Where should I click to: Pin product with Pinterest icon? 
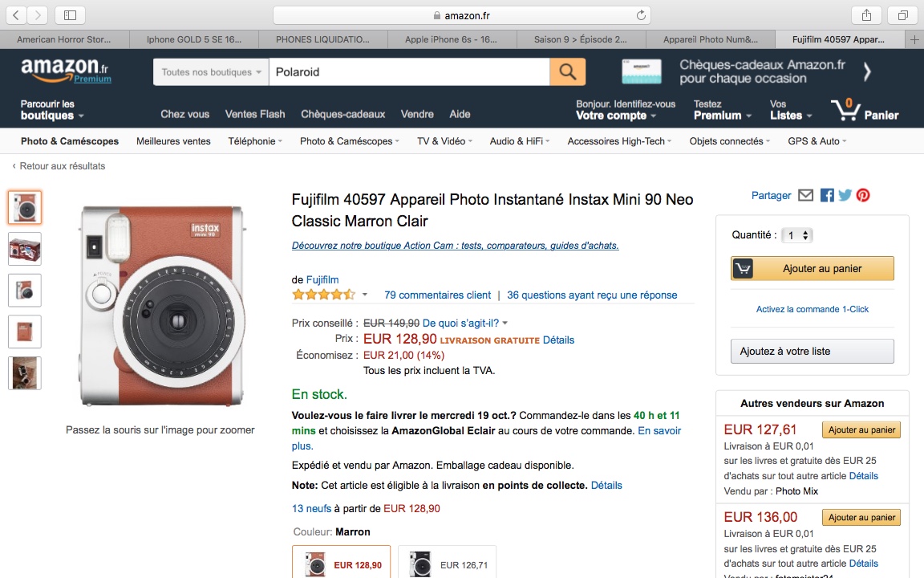tap(863, 195)
